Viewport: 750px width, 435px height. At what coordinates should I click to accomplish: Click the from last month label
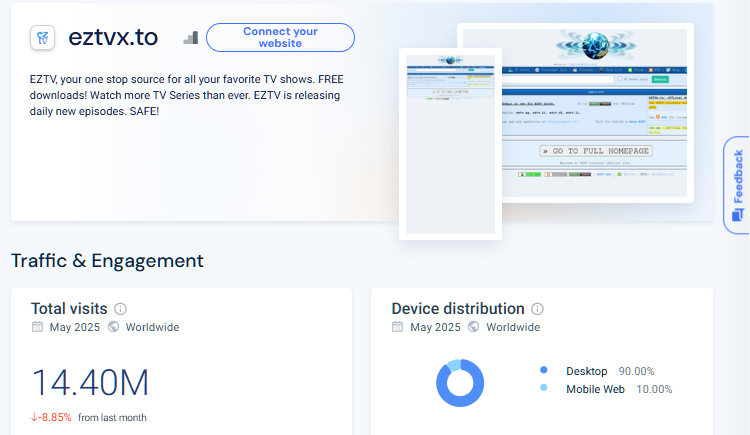pos(112,418)
